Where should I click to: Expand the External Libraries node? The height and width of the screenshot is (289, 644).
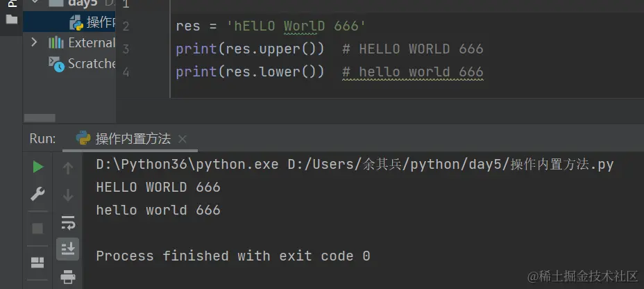click(34, 42)
